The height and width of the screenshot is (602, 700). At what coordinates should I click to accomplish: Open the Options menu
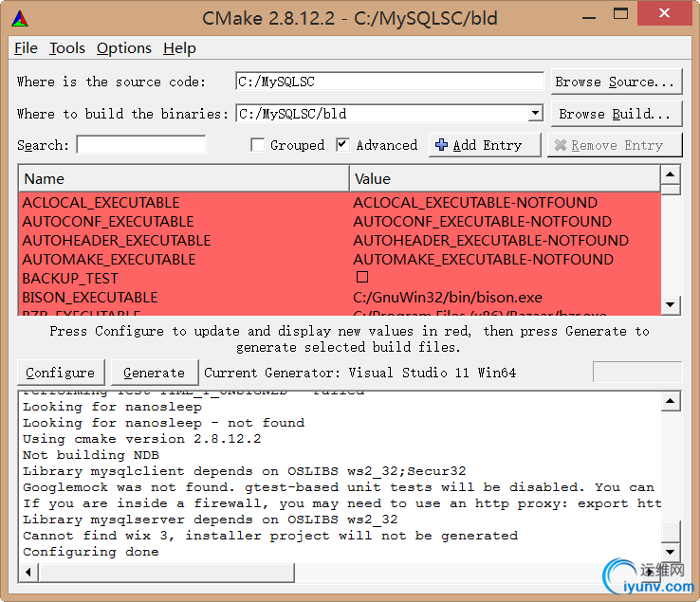(123, 48)
